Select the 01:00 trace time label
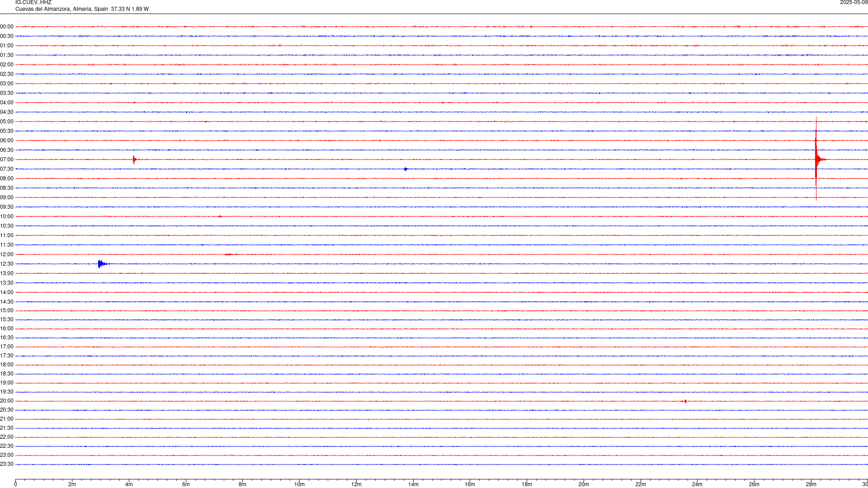The width and height of the screenshot is (868, 488). [x=7, y=46]
